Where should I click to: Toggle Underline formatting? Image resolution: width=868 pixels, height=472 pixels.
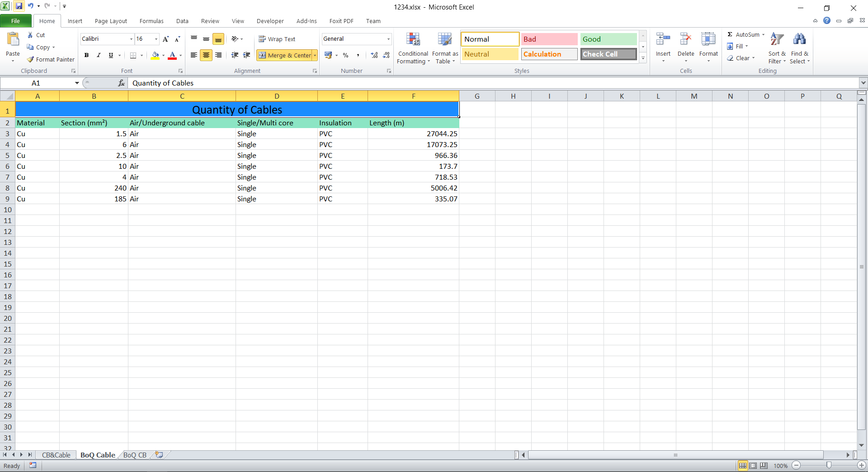pyautogui.click(x=111, y=55)
